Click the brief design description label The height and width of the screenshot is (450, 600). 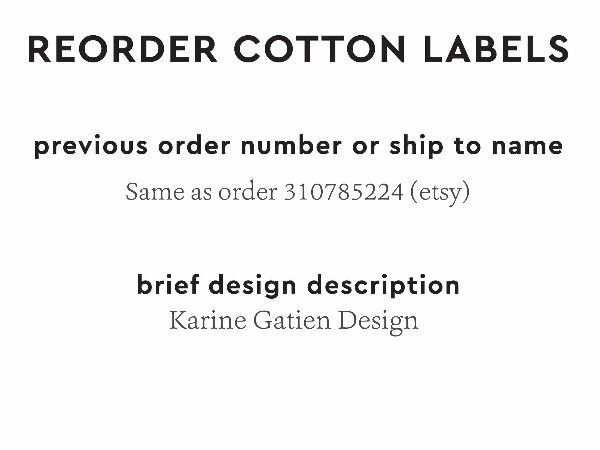pos(298,285)
